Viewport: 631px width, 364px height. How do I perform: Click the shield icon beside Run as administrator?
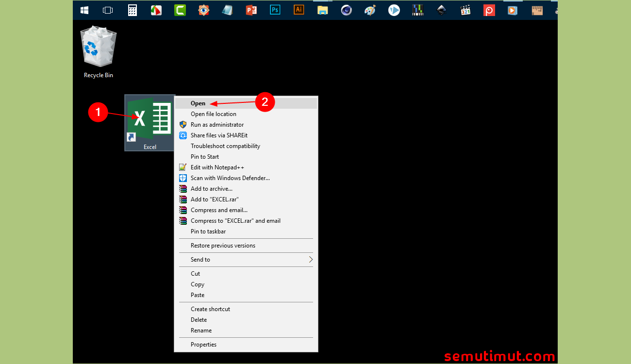(183, 125)
